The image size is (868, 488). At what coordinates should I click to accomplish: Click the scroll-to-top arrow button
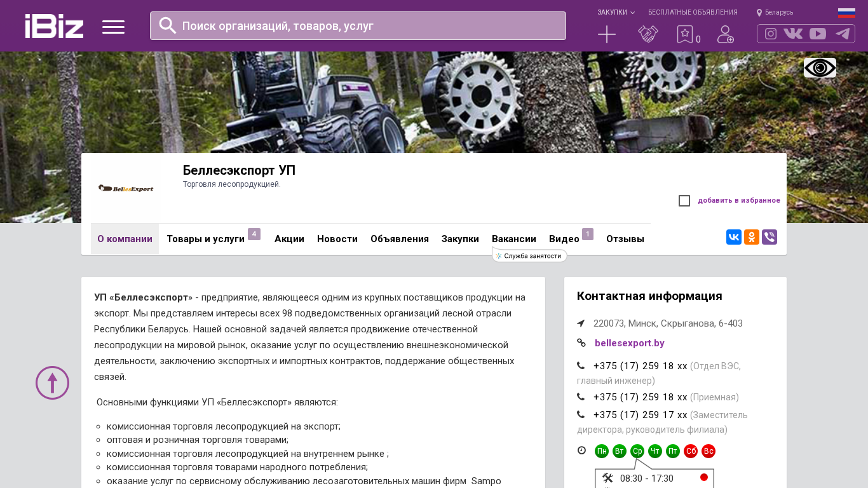pos(52,383)
